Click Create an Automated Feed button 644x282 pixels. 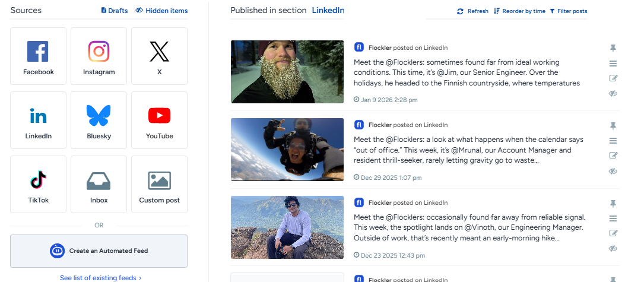[99, 251]
